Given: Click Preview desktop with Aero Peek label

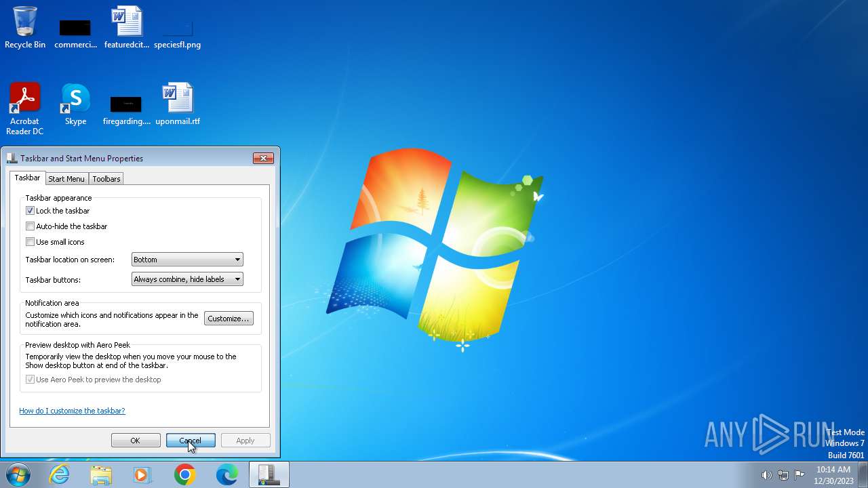Looking at the screenshot, I should pos(77,345).
